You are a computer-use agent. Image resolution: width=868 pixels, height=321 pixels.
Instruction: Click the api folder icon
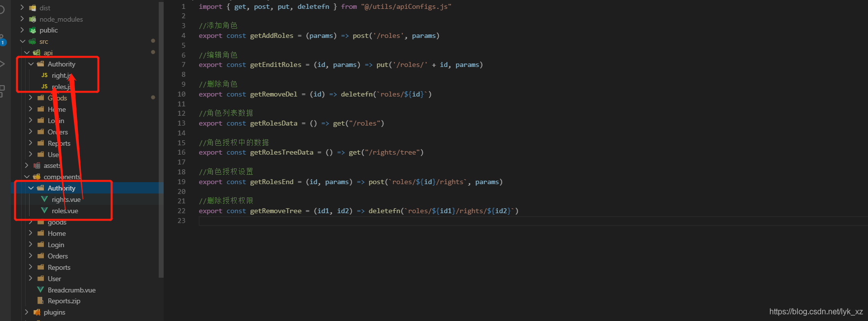(36, 53)
